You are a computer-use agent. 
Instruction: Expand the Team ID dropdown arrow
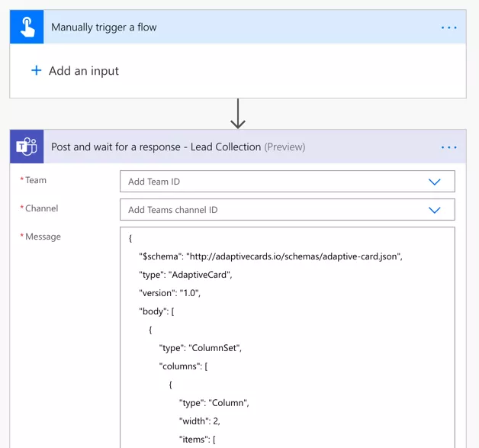coord(435,182)
